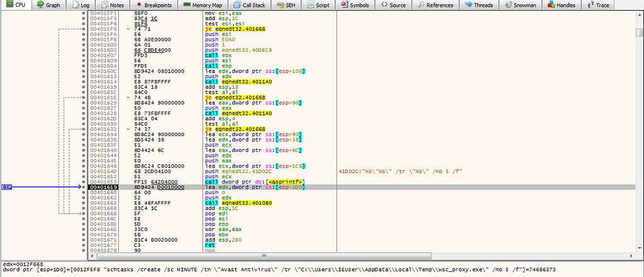Toggle breakpoint dot at address 00401614
Viewport: 644px width, 277px height.
[84, 82]
